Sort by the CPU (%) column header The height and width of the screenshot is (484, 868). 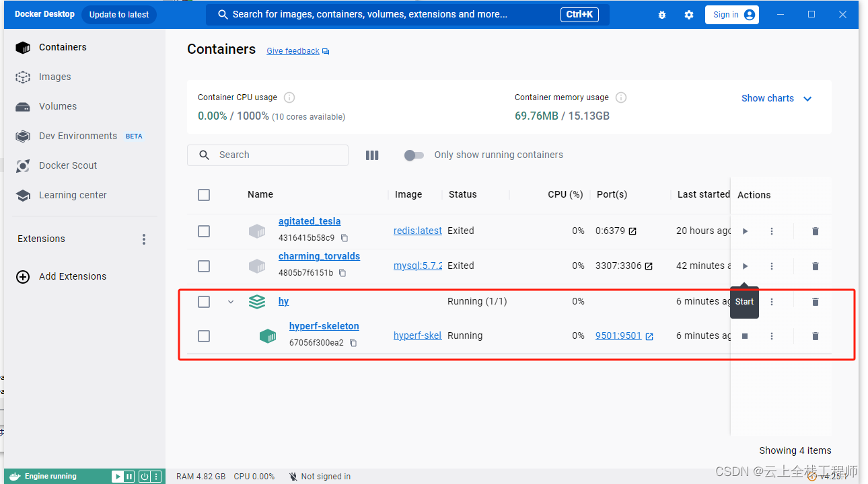[565, 194]
